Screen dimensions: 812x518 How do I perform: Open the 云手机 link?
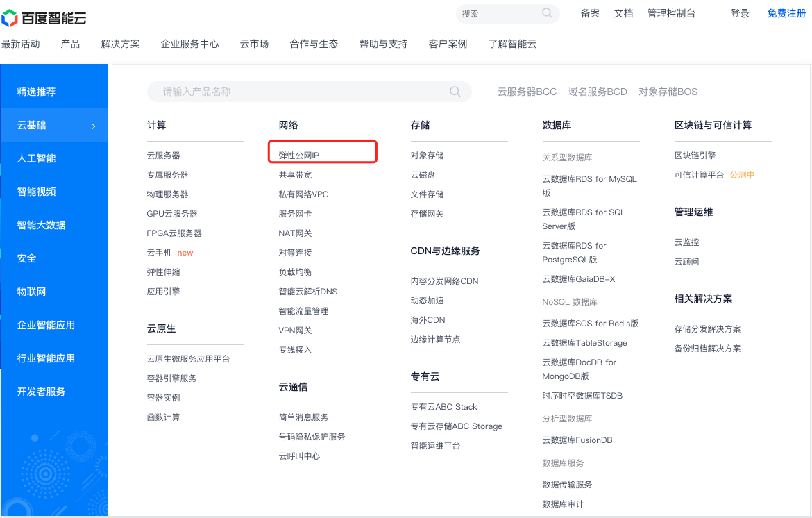click(159, 253)
